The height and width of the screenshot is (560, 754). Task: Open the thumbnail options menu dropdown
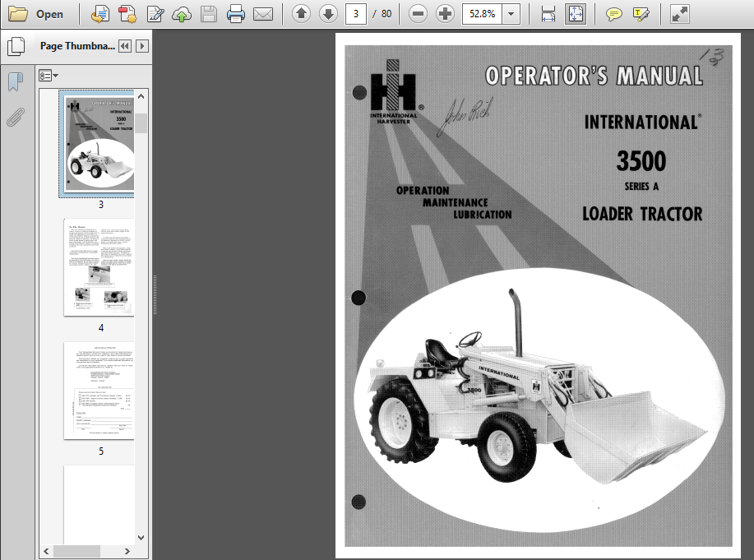coord(49,76)
